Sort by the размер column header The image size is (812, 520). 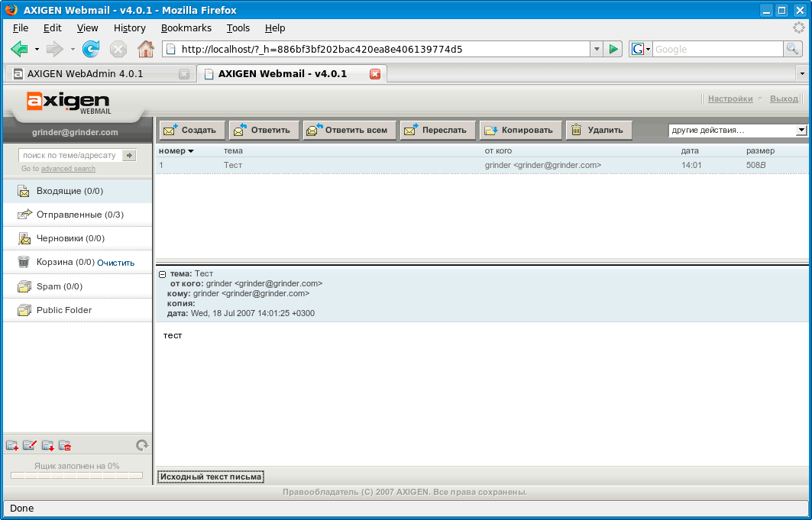click(760, 150)
